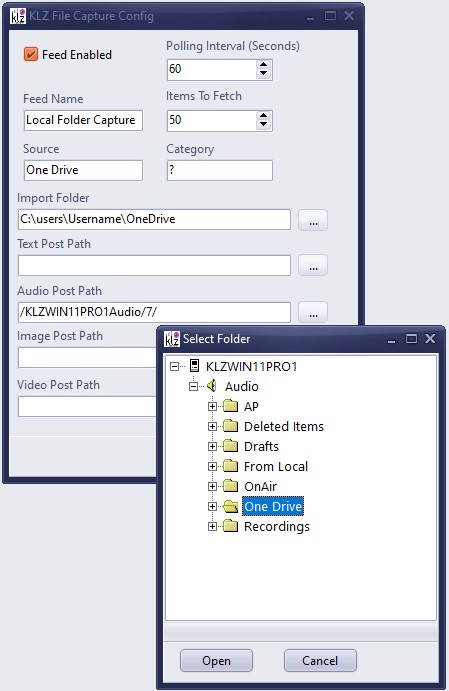Click the Feed Name input field
Image resolution: width=449 pixels, height=691 pixels.
[x=83, y=120]
